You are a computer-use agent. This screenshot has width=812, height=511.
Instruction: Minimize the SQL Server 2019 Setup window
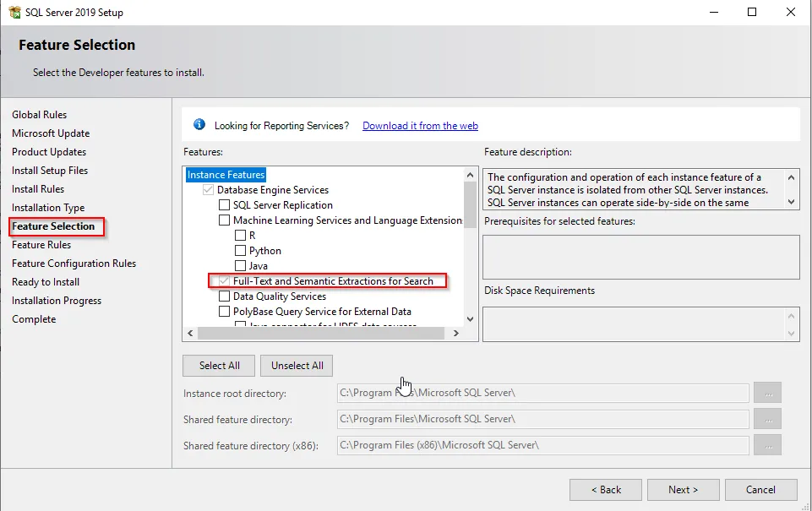point(714,12)
